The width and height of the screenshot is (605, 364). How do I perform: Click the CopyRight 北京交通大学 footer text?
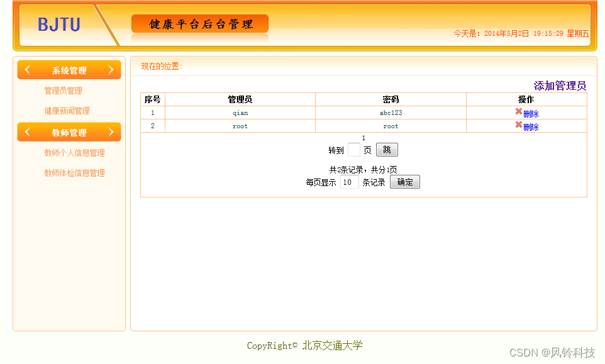[x=305, y=346]
